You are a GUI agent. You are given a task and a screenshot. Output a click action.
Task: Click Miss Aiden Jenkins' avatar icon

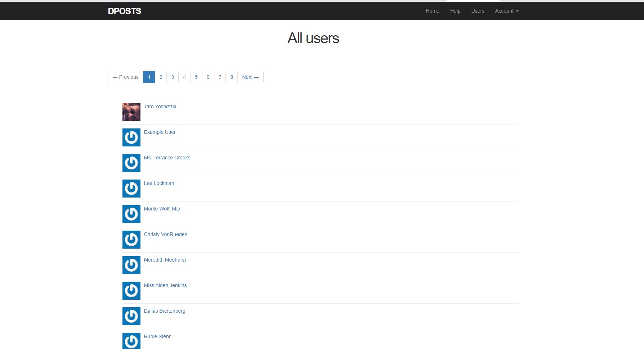131,291
